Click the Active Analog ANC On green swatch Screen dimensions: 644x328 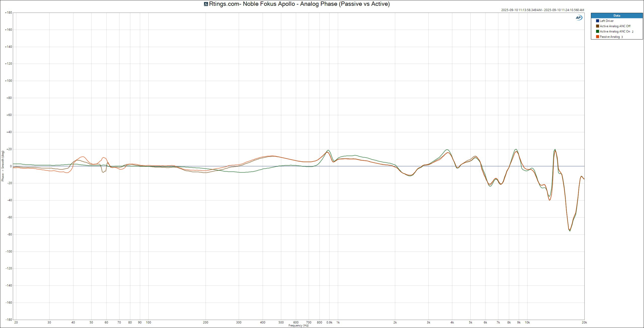click(x=598, y=32)
